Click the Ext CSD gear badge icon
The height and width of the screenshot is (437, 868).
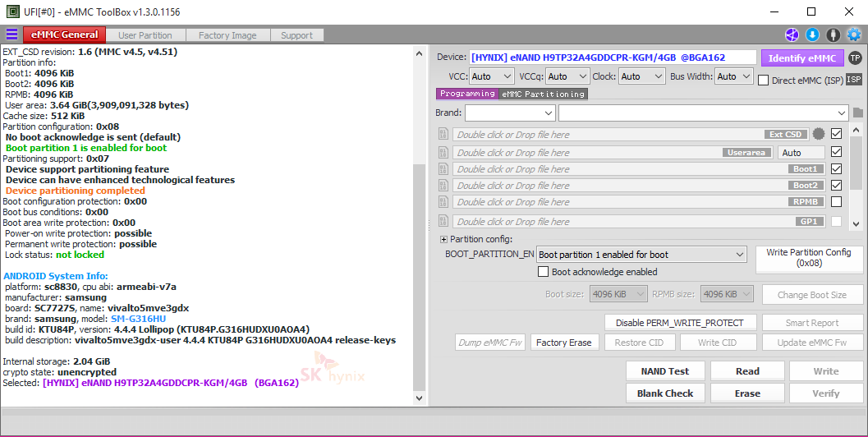[819, 133]
